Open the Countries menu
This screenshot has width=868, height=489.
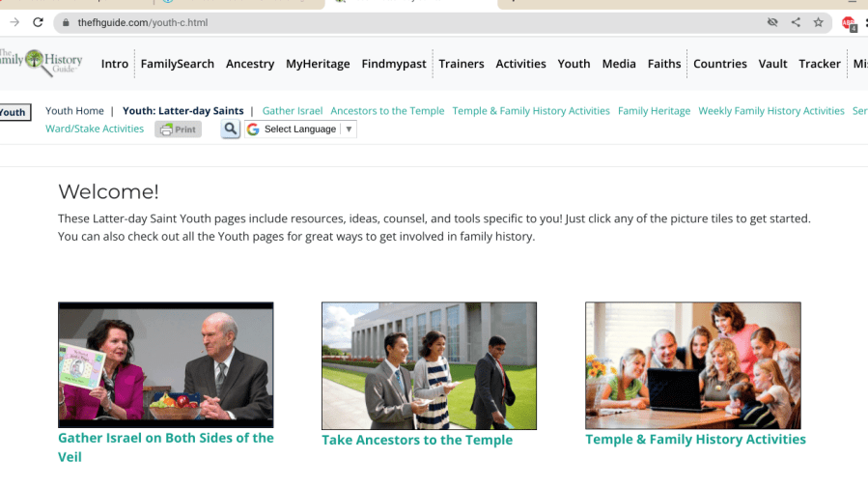(720, 64)
